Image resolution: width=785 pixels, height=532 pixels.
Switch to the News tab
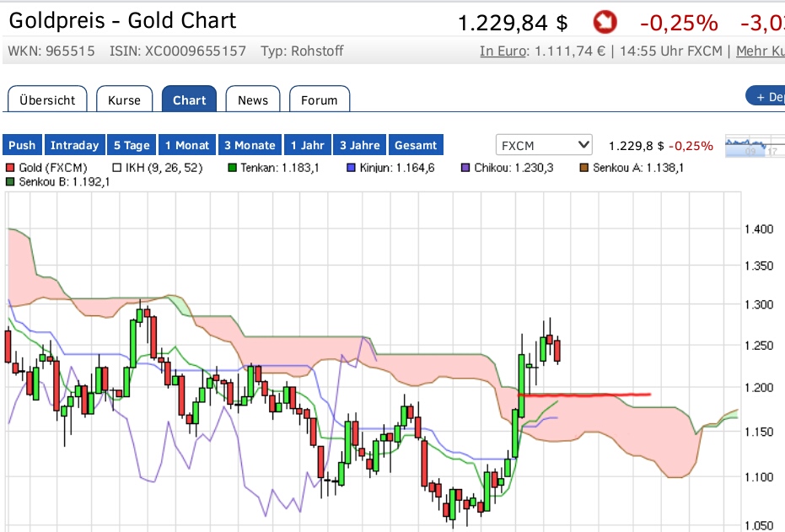253,99
